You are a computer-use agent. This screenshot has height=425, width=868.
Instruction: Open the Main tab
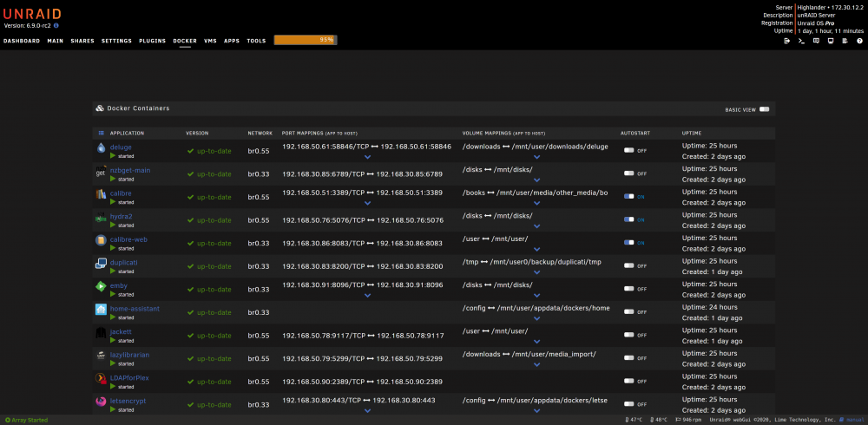click(56, 41)
